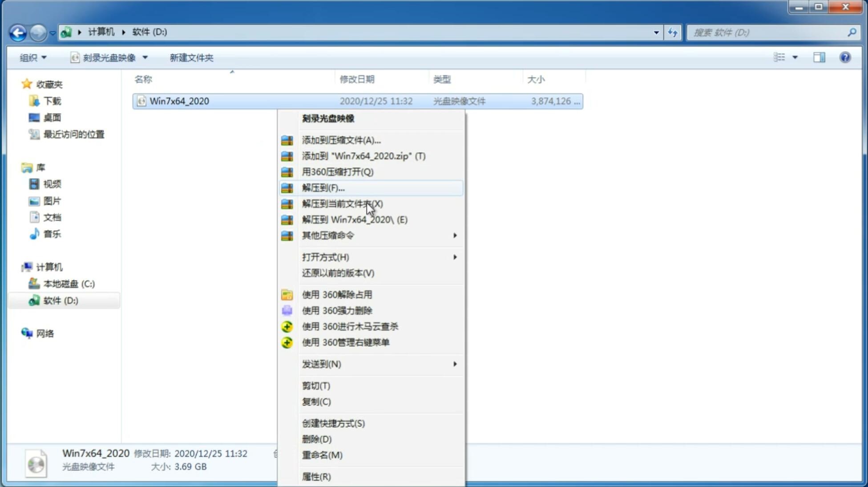
Task: Open 使用360管理右键菜单 icon
Action: click(286, 342)
